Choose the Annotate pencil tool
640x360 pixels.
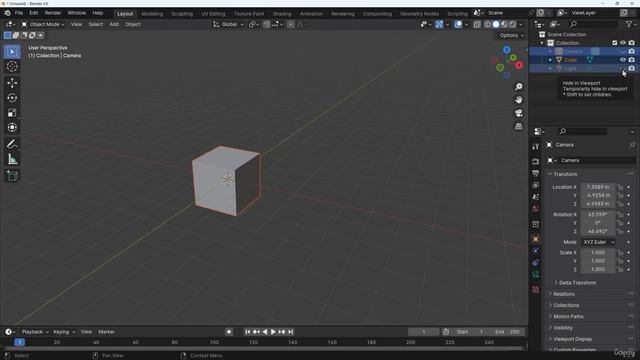tap(12, 144)
